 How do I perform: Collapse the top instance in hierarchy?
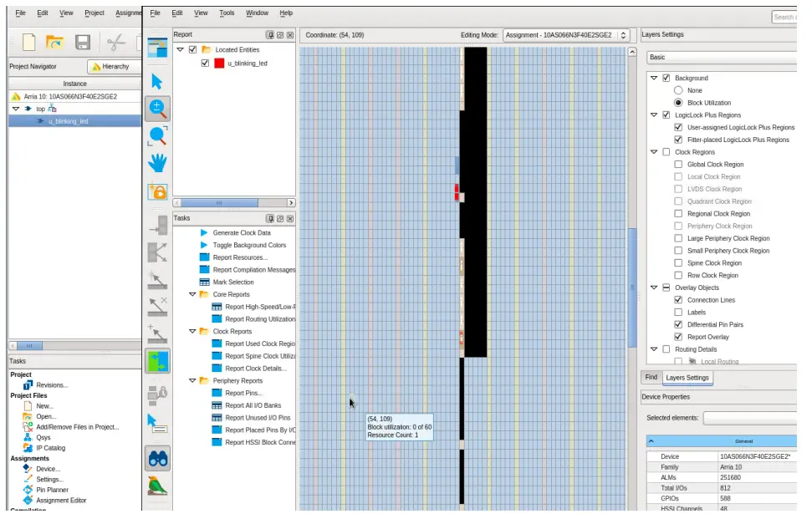coord(16,109)
